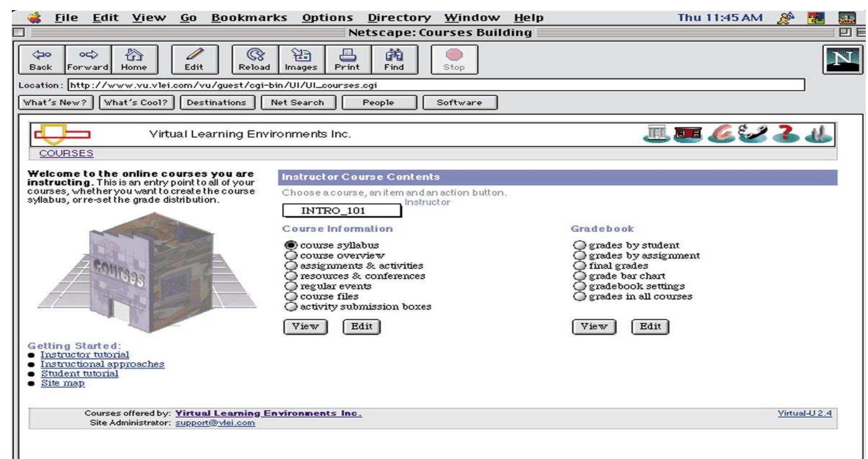This screenshot has width=868, height=459.
Task: Open the Bookmarks menu
Action: coord(249,18)
